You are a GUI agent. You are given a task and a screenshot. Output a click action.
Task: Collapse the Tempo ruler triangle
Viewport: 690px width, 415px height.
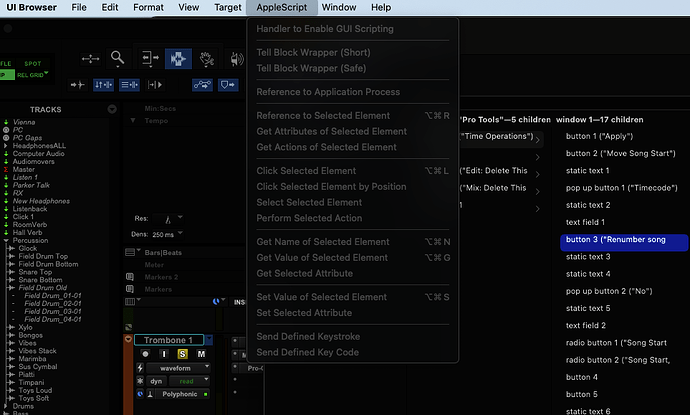pos(133,120)
